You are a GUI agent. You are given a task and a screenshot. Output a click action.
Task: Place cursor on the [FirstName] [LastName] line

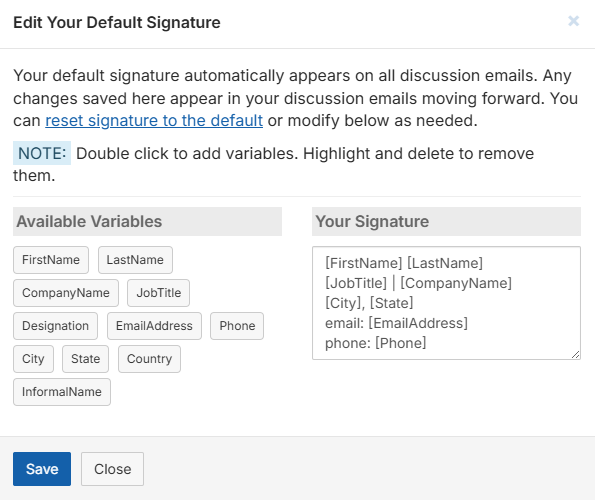pos(404,263)
